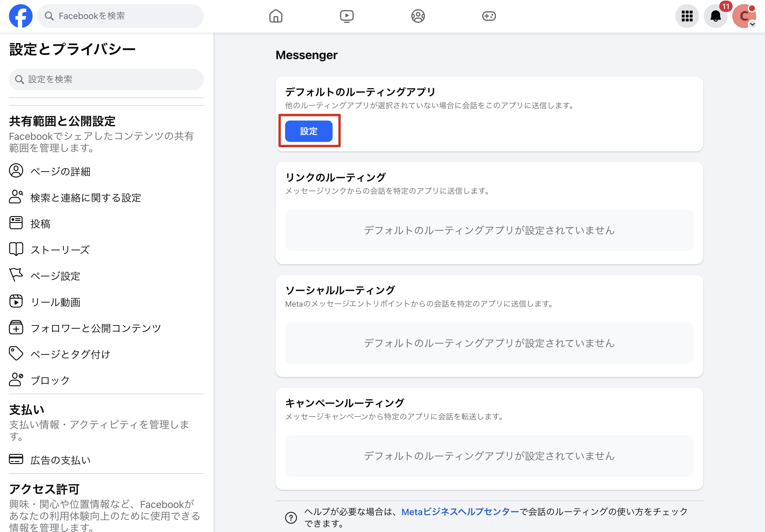The width and height of the screenshot is (765, 532).
Task: Click the help question mark icon
Action: (x=291, y=518)
